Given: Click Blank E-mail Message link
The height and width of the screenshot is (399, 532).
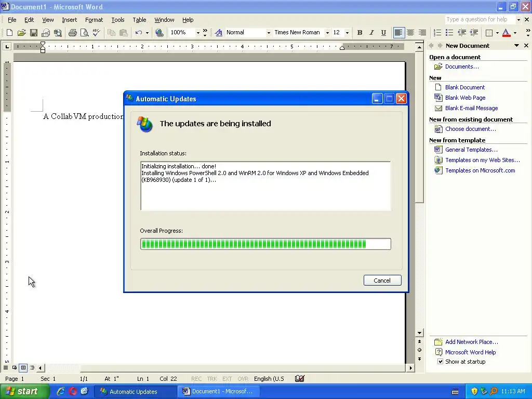Looking at the screenshot, I should coord(471,108).
